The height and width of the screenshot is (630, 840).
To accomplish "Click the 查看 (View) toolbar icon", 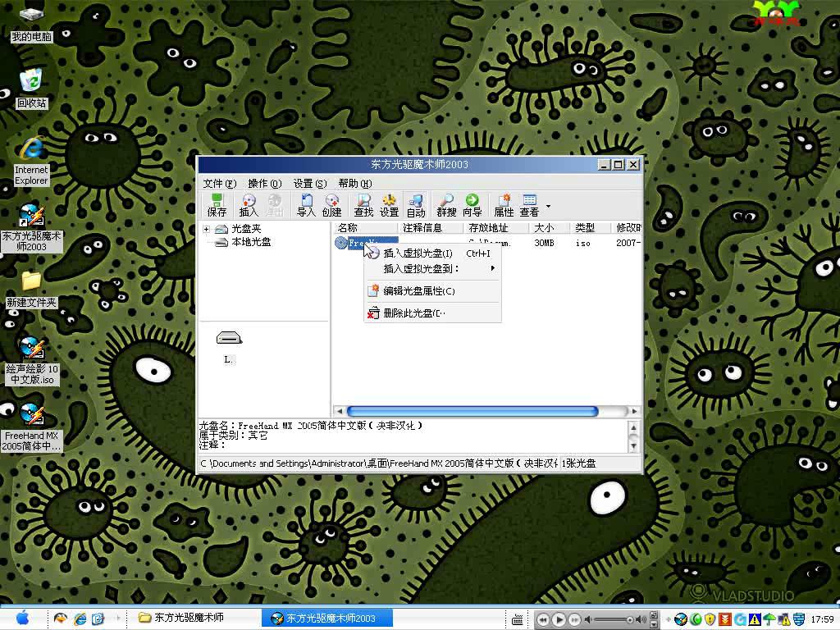I will 529,206.
